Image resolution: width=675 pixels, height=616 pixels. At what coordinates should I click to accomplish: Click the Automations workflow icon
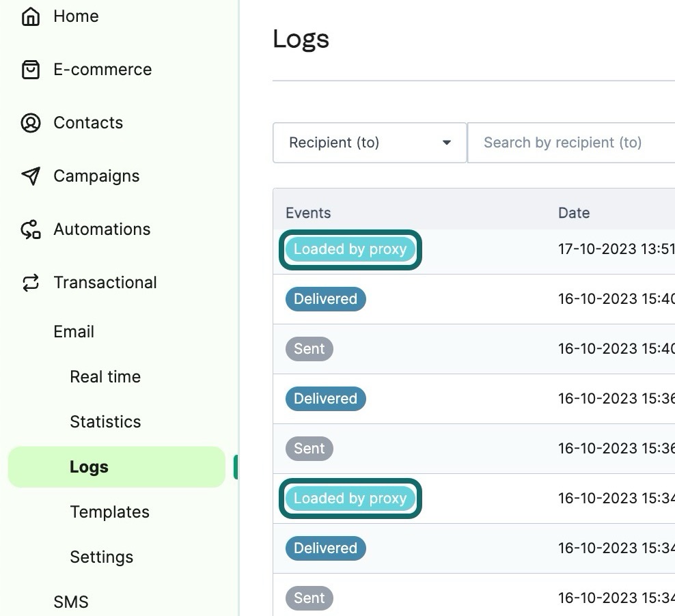point(31,229)
